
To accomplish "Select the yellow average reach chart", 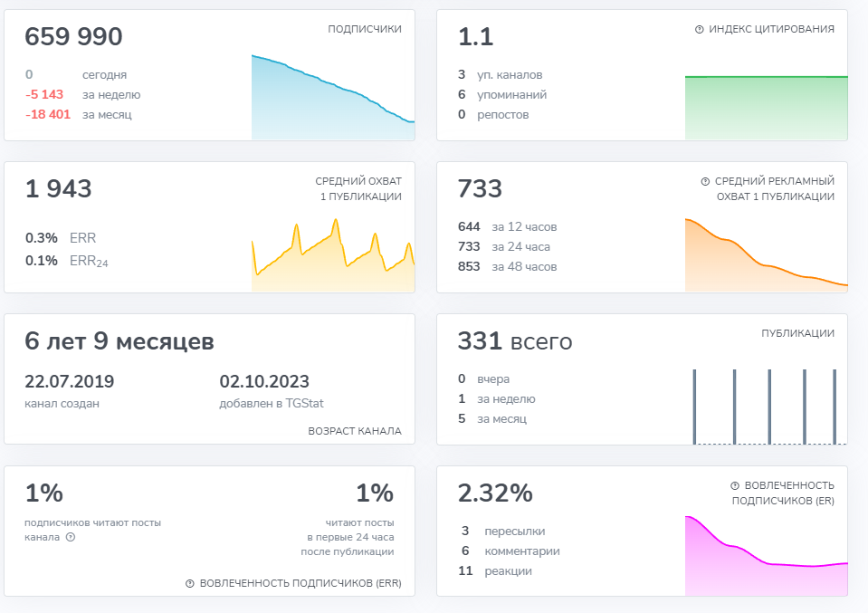I will [332, 258].
